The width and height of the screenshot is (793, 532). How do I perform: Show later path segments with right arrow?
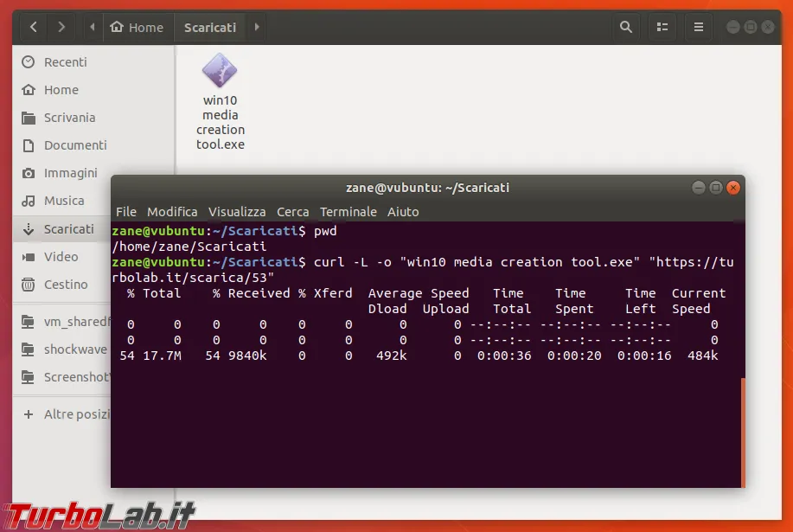[x=257, y=27]
